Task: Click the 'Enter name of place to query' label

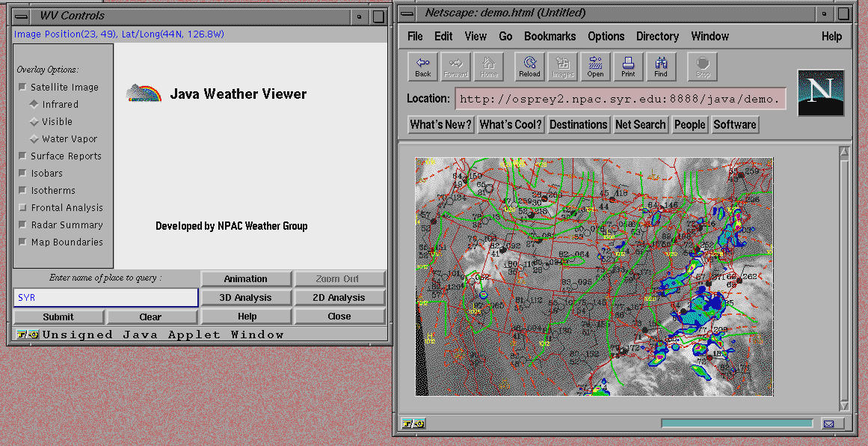Action: [105, 278]
